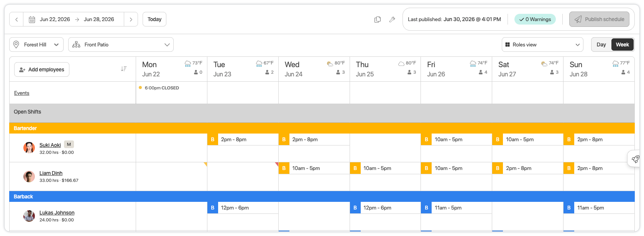Go to next week with right arrow
The height and width of the screenshot is (236, 644).
click(x=131, y=19)
